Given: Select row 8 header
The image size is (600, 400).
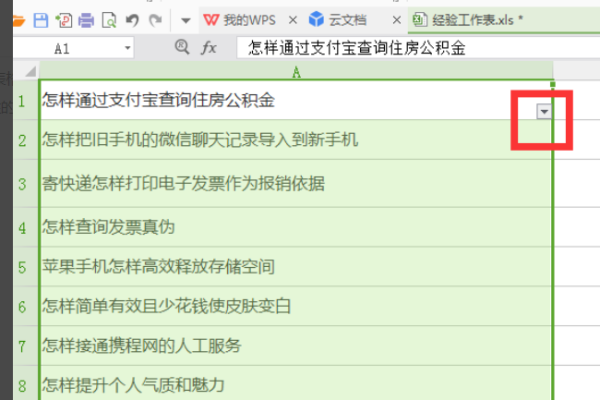Looking at the screenshot, I should point(26,383).
